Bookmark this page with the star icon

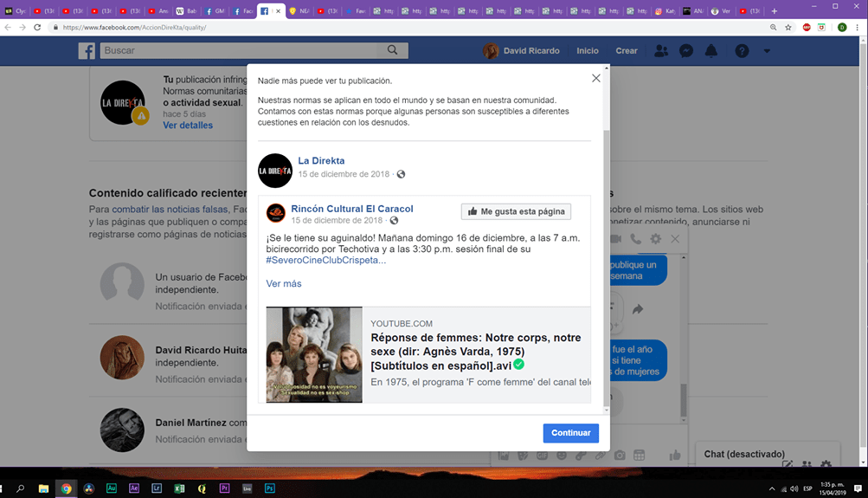click(x=788, y=27)
